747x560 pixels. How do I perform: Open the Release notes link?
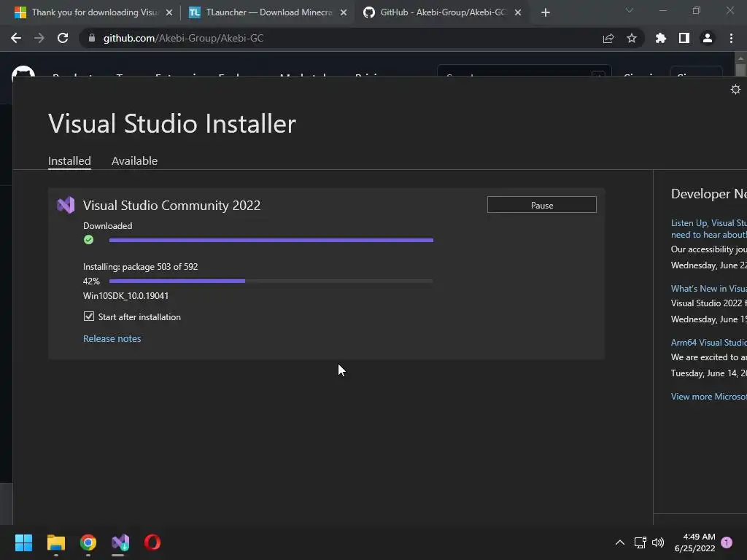pyautogui.click(x=112, y=338)
